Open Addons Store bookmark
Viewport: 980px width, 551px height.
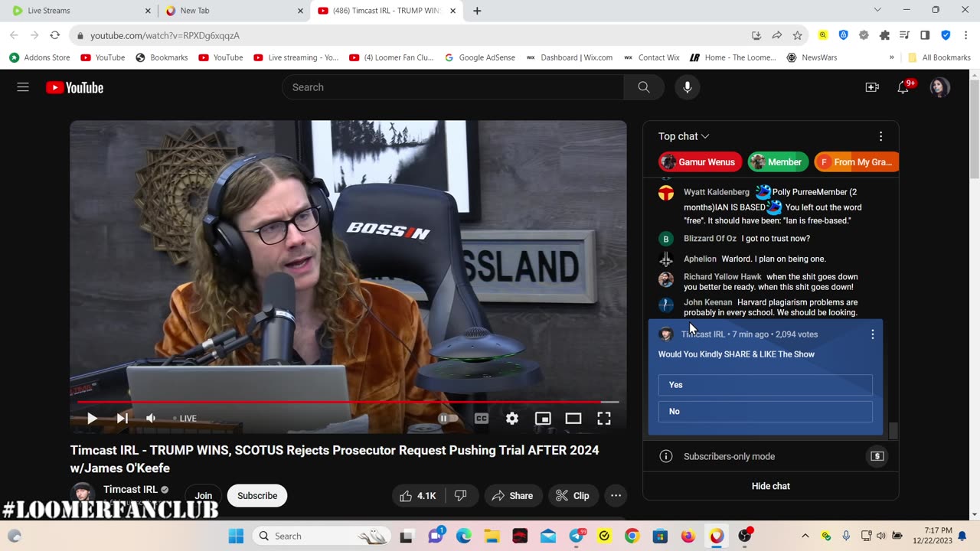(39, 57)
